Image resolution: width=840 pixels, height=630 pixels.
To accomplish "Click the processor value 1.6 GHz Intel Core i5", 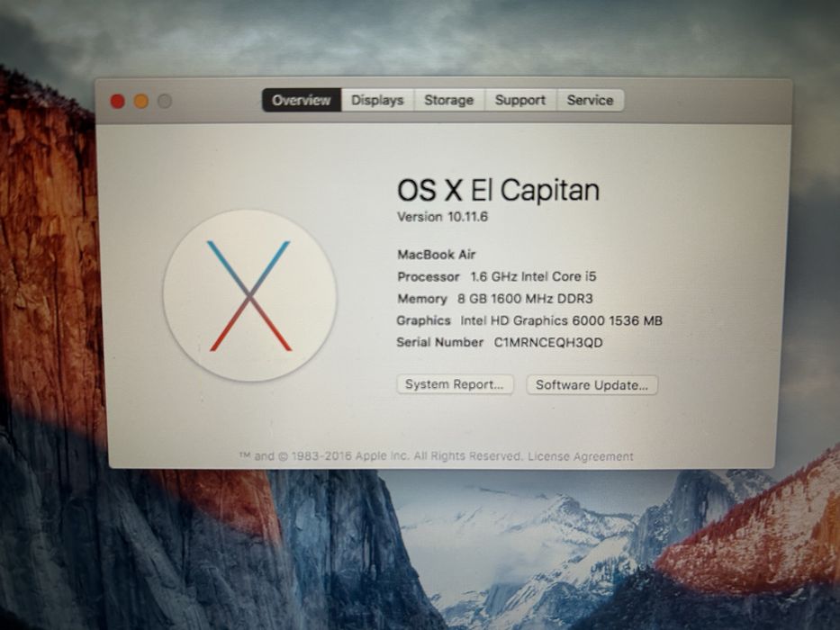I will (534, 277).
